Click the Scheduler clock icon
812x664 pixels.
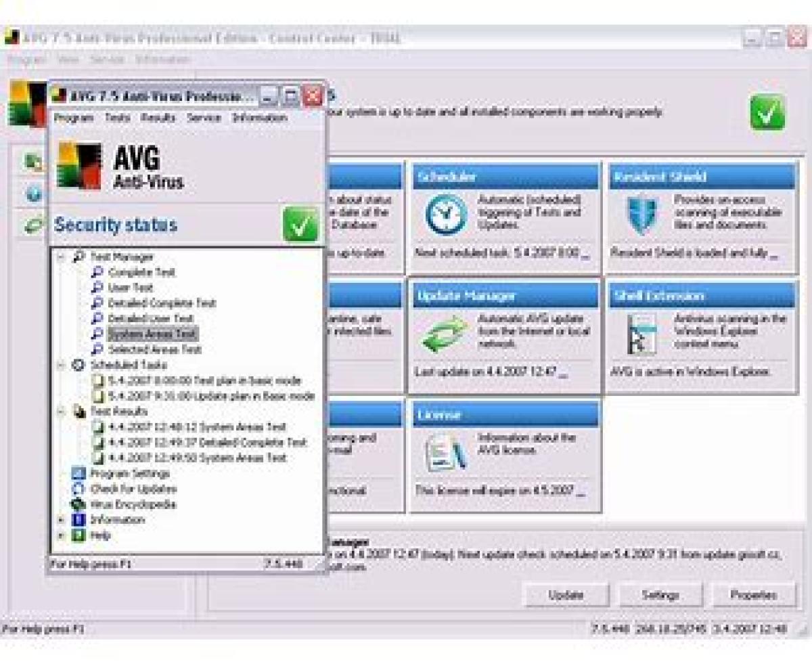point(445,215)
